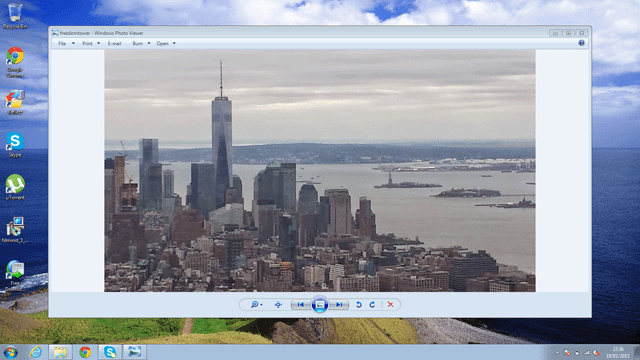Rotate image clockwise
The image size is (640, 360).
[x=372, y=304]
